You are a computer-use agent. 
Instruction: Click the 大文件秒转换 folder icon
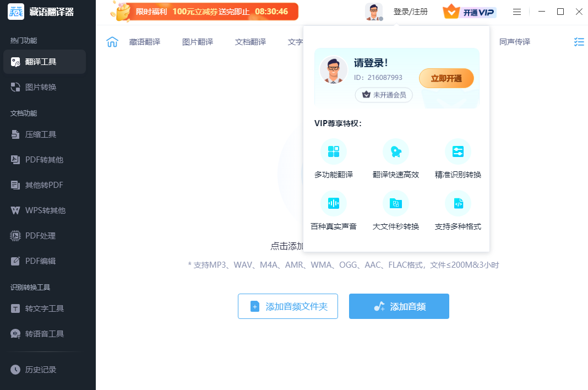click(x=396, y=203)
